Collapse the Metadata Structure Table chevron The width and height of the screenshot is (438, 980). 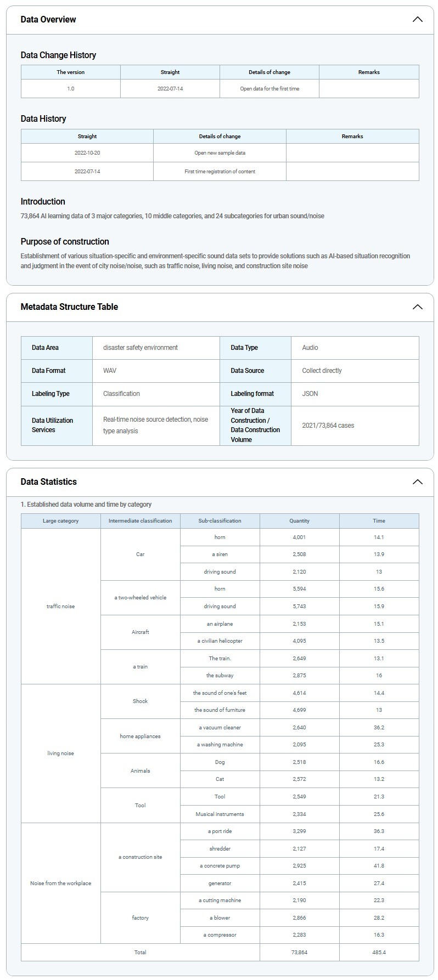[417, 307]
